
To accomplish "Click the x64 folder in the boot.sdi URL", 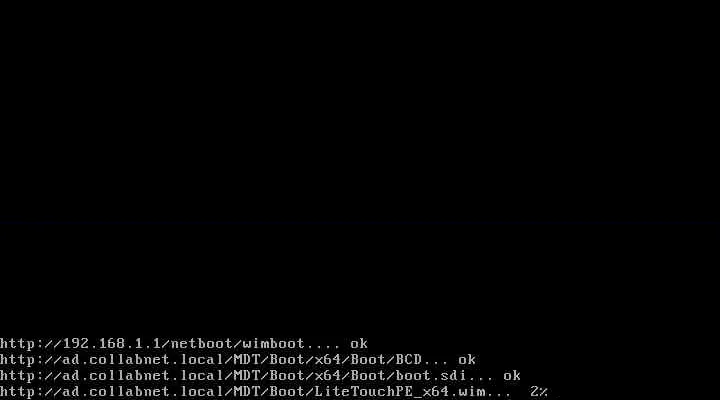I will (327, 376).
